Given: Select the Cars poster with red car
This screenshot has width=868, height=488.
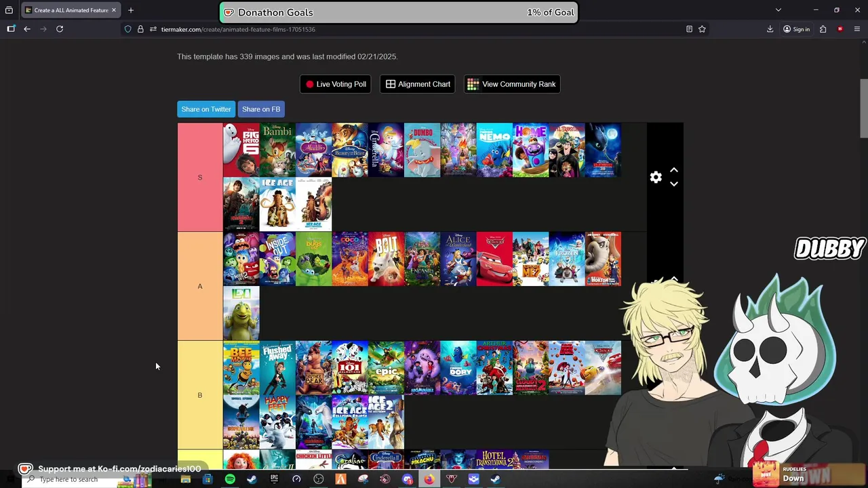Looking at the screenshot, I should click(x=494, y=259).
